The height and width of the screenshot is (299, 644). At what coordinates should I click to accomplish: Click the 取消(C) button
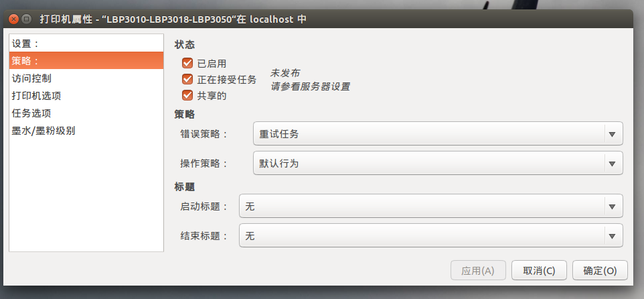539,271
